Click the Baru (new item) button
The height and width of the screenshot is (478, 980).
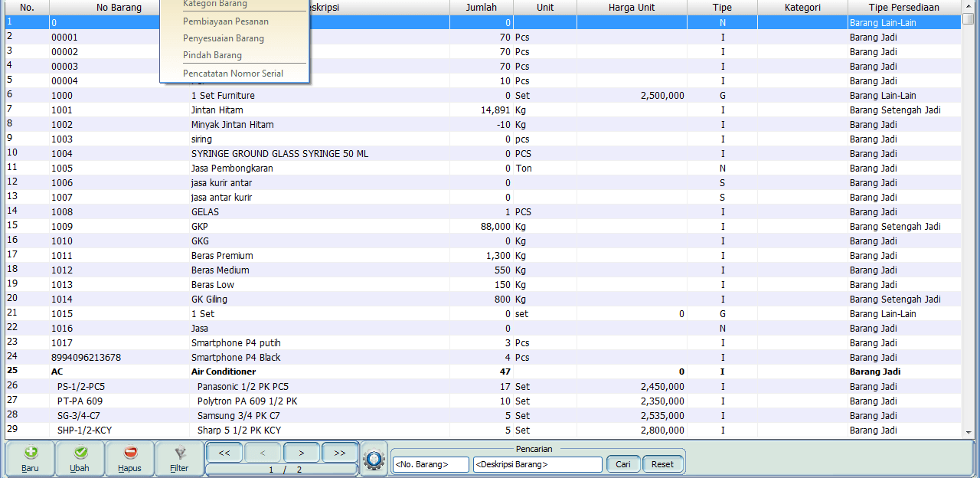30,459
